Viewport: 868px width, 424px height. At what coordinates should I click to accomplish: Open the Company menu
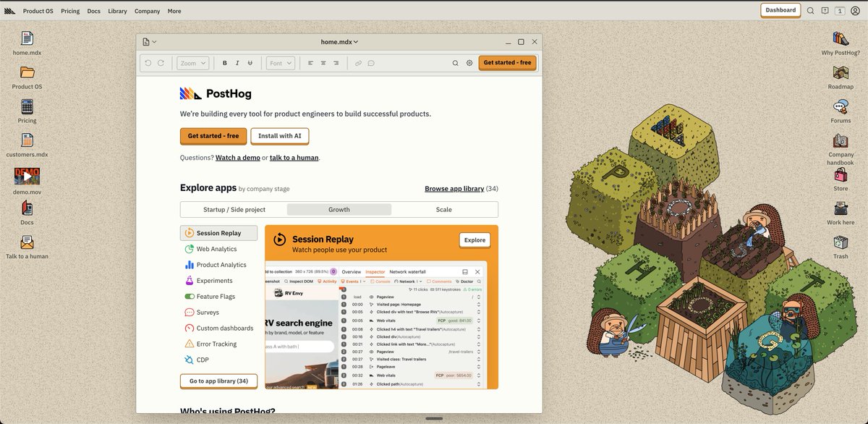click(148, 11)
